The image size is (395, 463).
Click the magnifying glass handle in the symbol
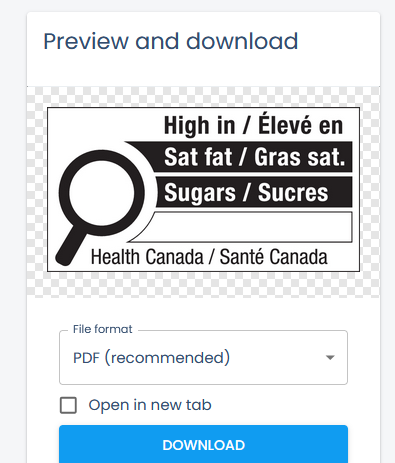[70, 248]
